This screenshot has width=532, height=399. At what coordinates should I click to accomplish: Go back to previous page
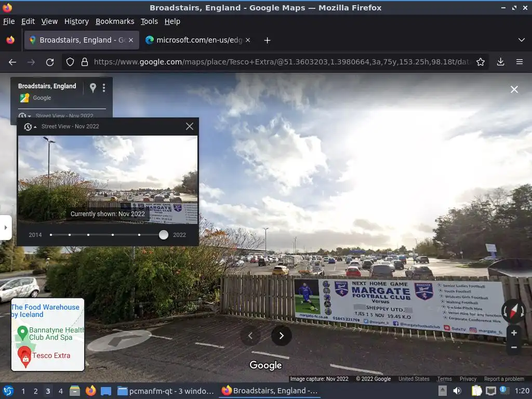(x=12, y=62)
